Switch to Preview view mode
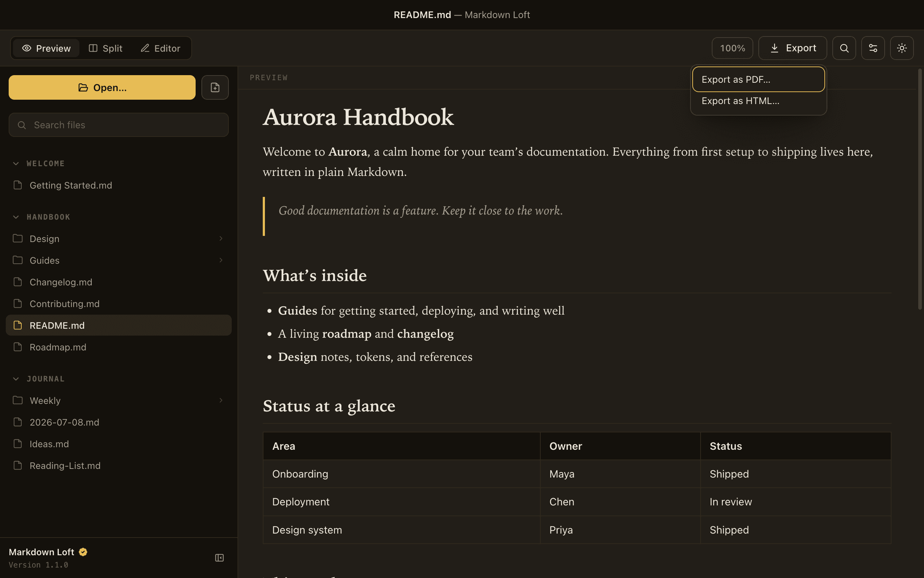This screenshot has width=924, height=578. (x=46, y=48)
